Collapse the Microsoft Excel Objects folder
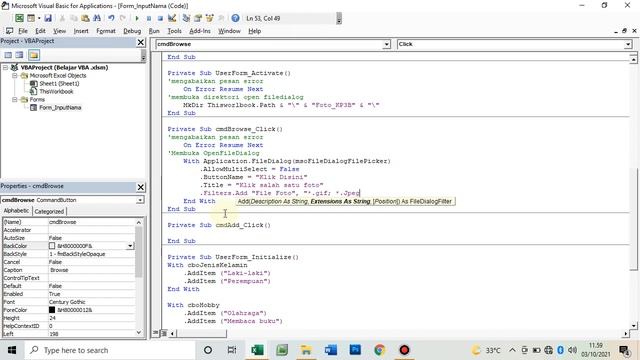640x360 pixels. (14, 76)
